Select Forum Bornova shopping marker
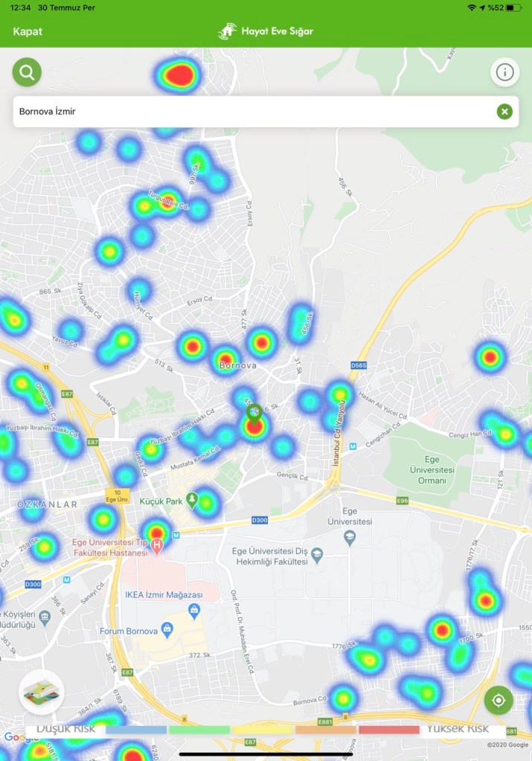This screenshot has height=761, width=532. click(168, 632)
